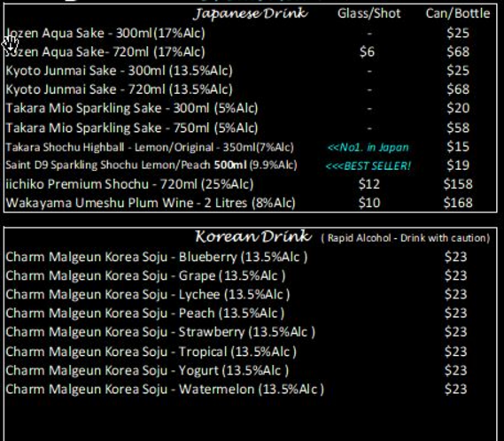Viewport: 504px width, 441px height.
Task: Select Takara Shochu Highball Lemon/Original item
Action: coord(150,147)
